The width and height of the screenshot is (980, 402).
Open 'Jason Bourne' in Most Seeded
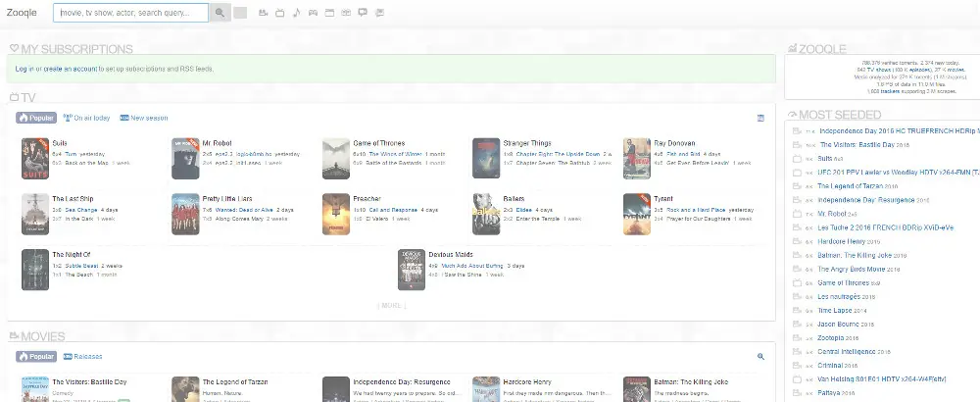point(839,325)
